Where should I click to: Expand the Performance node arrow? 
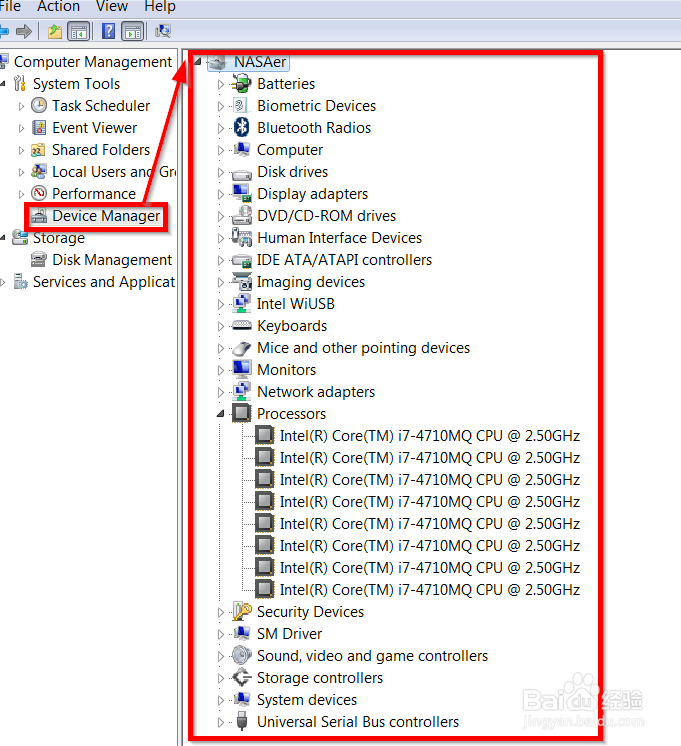pos(21,194)
